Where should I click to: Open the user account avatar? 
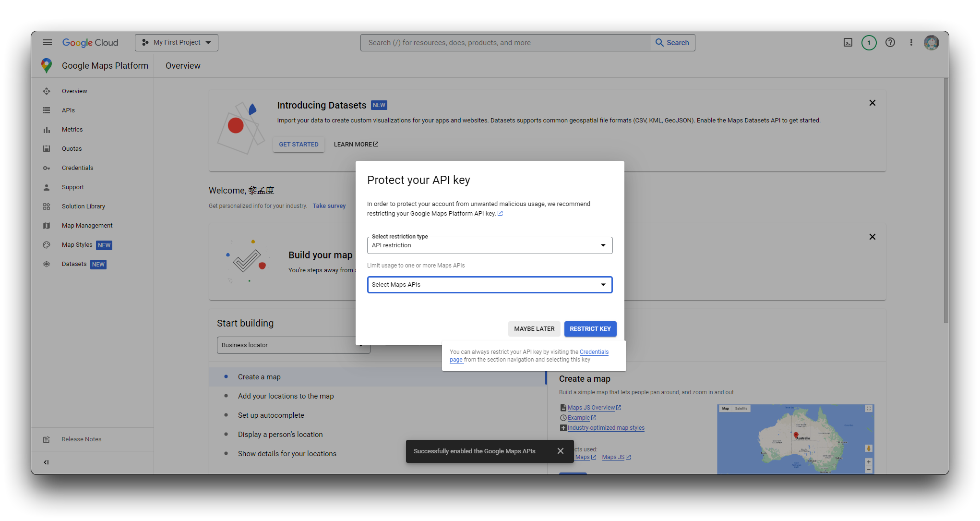pos(932,42)
